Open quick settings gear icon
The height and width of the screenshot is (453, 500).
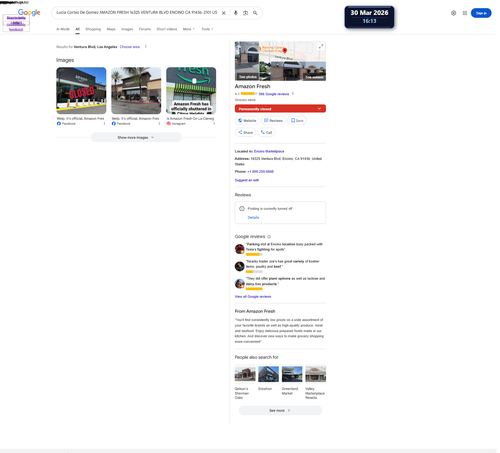click(453, 13)
